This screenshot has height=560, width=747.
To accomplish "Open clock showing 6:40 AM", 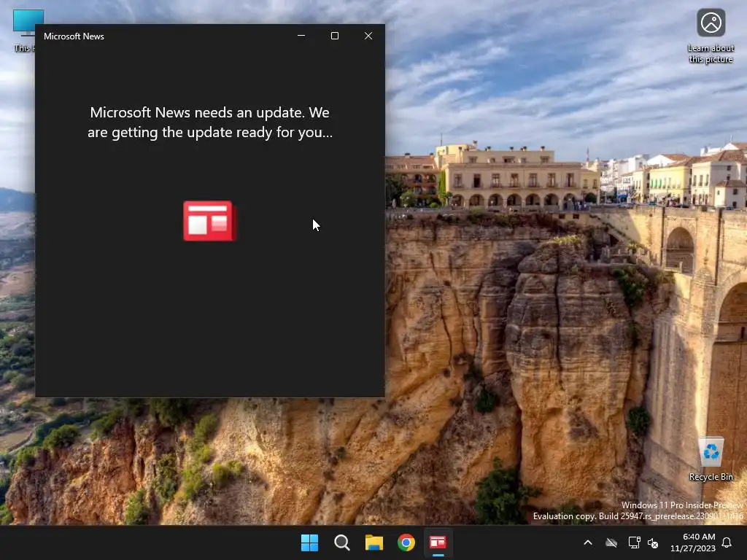I will pos(693,542).
